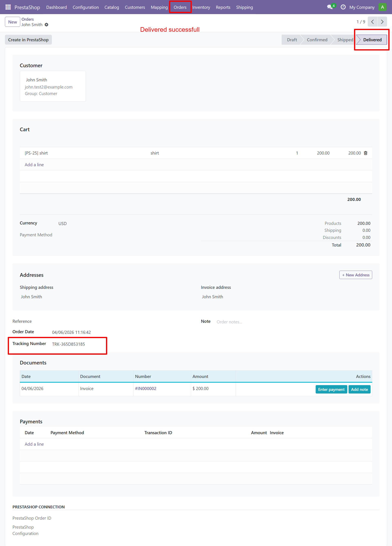Select the Confirmed status stage
Screen dimensions: 392x546
(x=317, y=40)
